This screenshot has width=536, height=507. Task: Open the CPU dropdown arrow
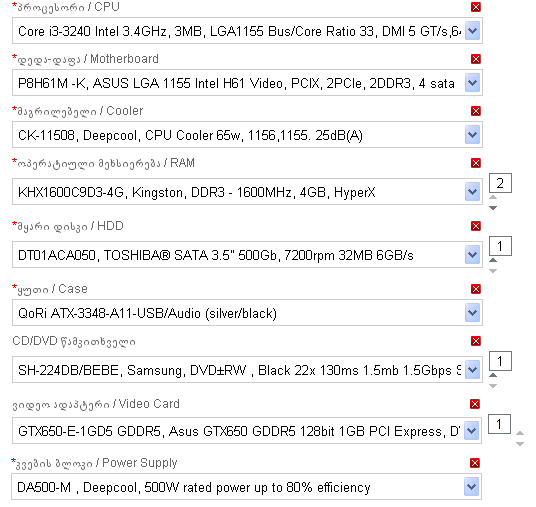(x=472, y=31)
